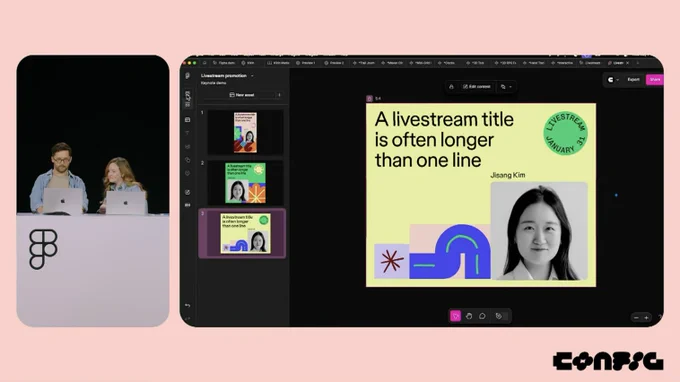
Task: Select the Move tool in the bottom toolbar
Action: [455, 316]
